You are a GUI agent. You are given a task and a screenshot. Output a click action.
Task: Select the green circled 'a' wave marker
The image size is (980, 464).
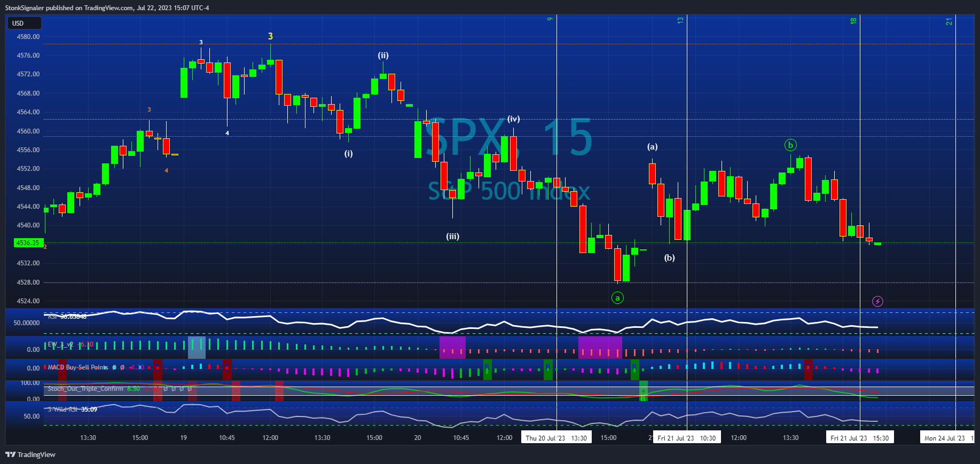point(617,298)
